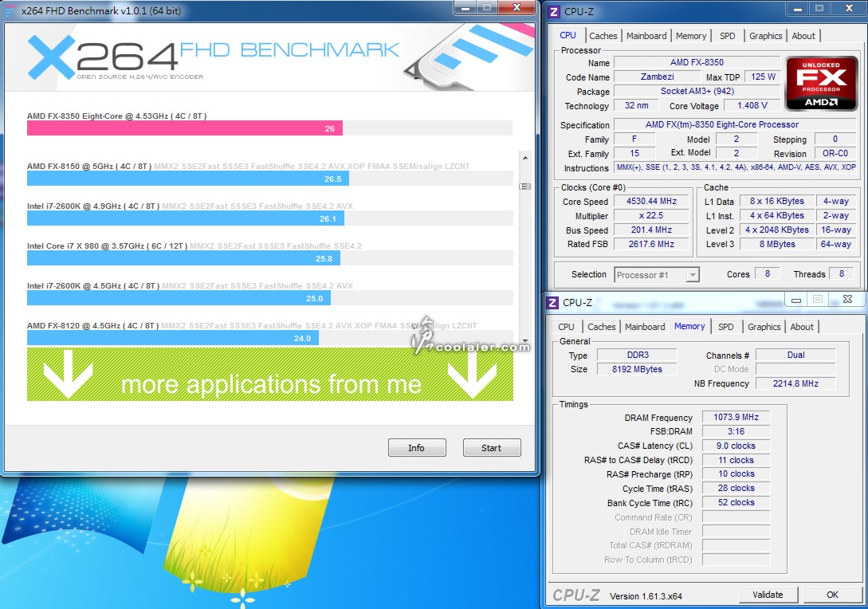Close the upper CPU-Z window
868x609 pixels.
(849, 8)
